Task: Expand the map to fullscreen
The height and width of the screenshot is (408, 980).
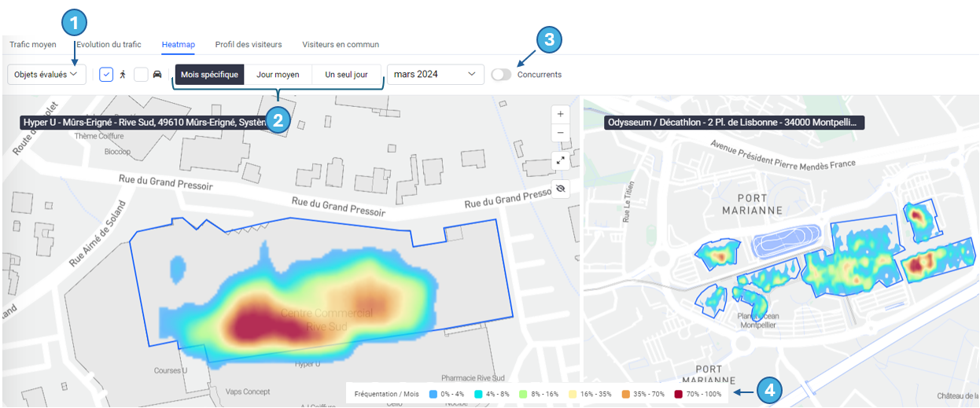Action: pyautogui.click(x=560, y=161)
